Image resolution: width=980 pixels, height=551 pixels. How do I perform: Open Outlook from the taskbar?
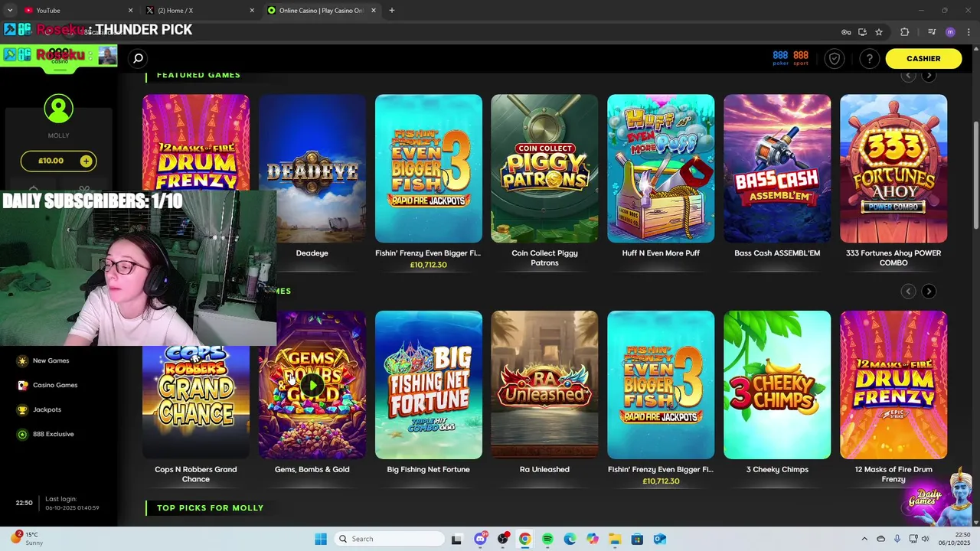(x=659, y=539)
